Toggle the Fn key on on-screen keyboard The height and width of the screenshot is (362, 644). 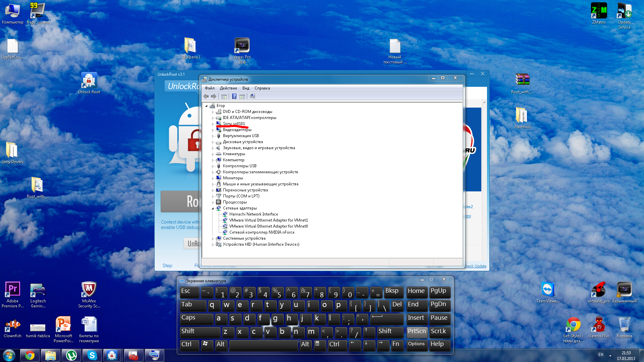pos(397,345)
